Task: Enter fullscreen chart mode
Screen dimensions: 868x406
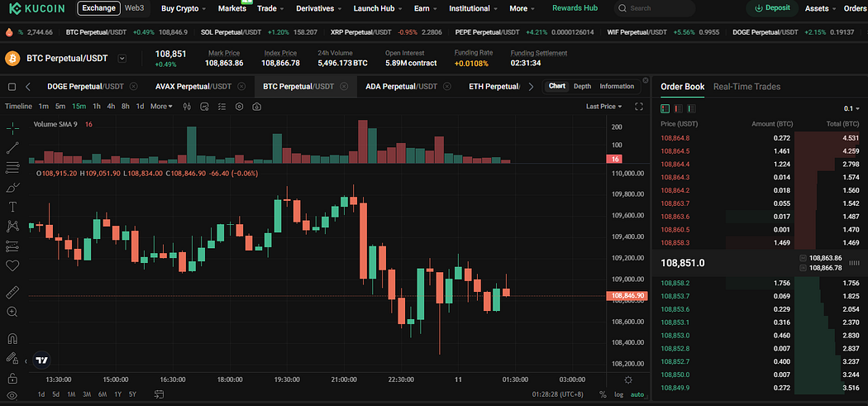Action: click(x=639, y=107)
